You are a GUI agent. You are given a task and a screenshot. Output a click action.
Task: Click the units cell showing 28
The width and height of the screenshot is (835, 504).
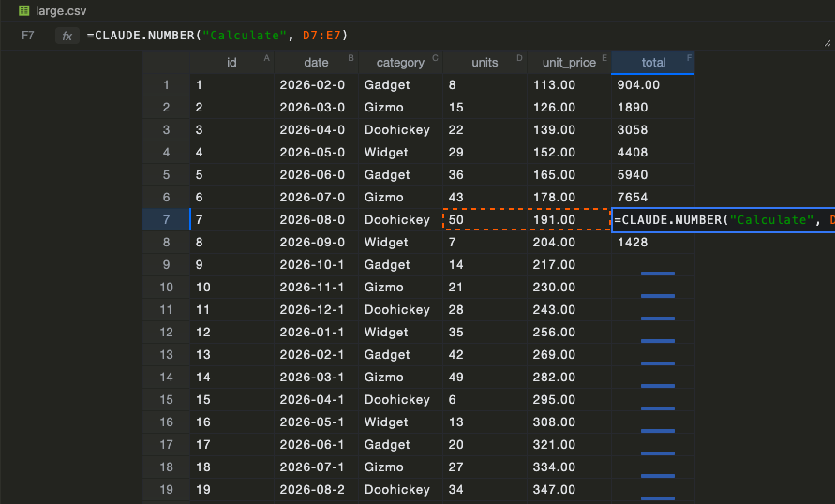(485, 310)
